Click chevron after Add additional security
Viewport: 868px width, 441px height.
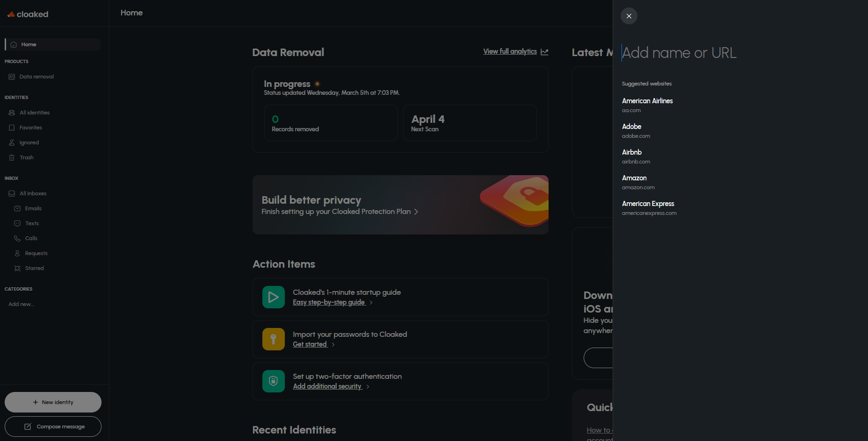tap(368, 387)
